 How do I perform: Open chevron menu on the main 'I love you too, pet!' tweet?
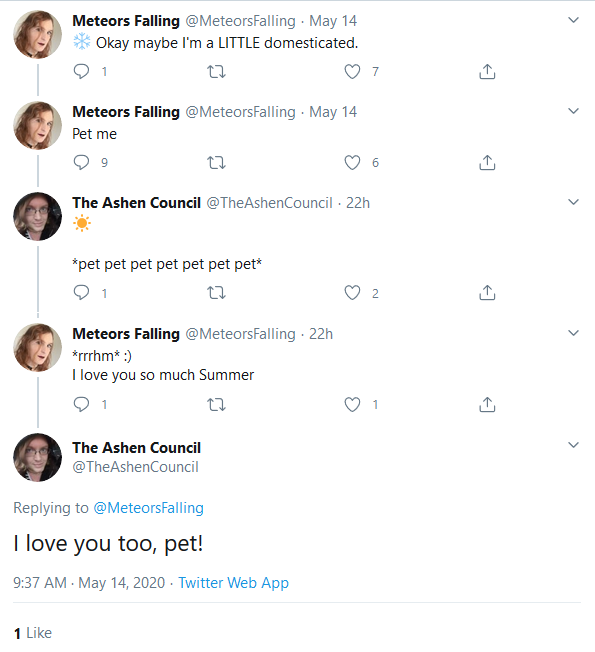(x=573, y=445)
